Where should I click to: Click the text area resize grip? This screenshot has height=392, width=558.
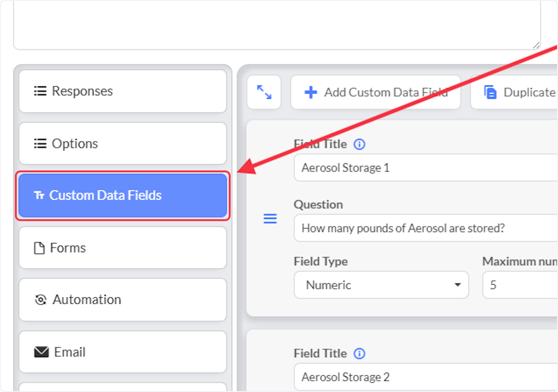click(536, 45)
